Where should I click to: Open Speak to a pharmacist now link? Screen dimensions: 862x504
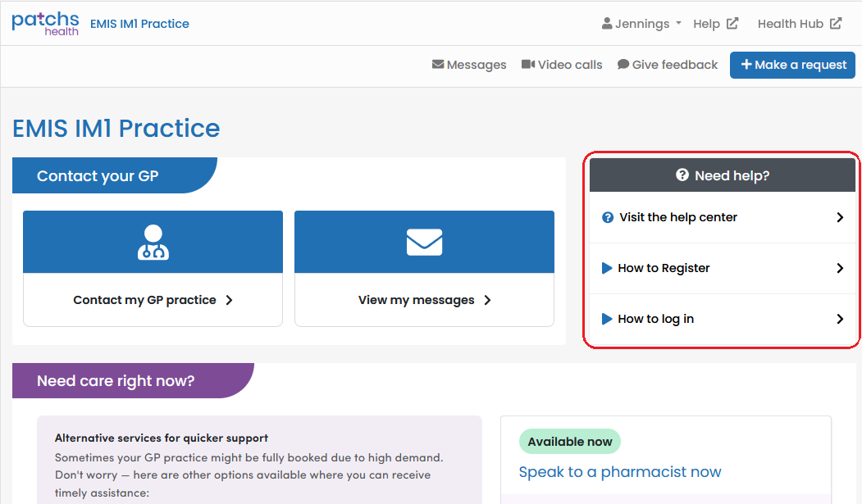(619, 471)
